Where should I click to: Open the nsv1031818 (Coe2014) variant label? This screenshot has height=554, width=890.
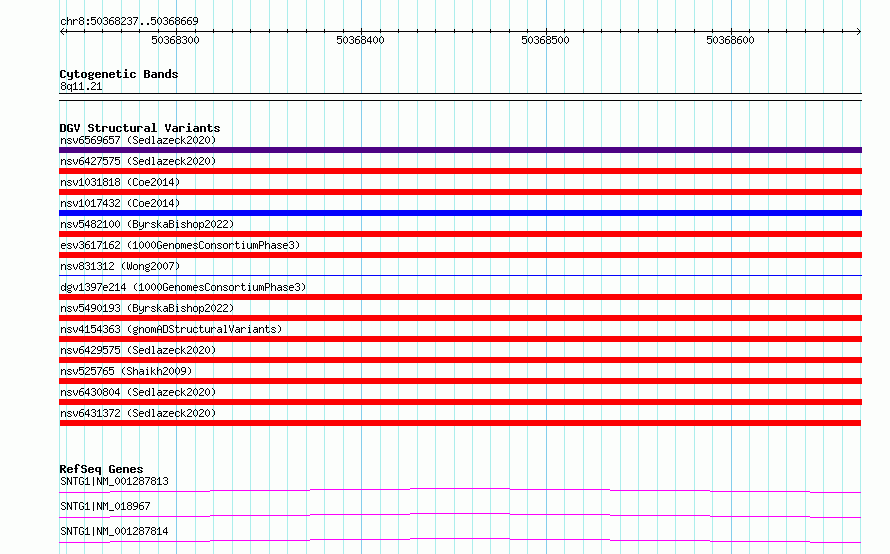120,182
